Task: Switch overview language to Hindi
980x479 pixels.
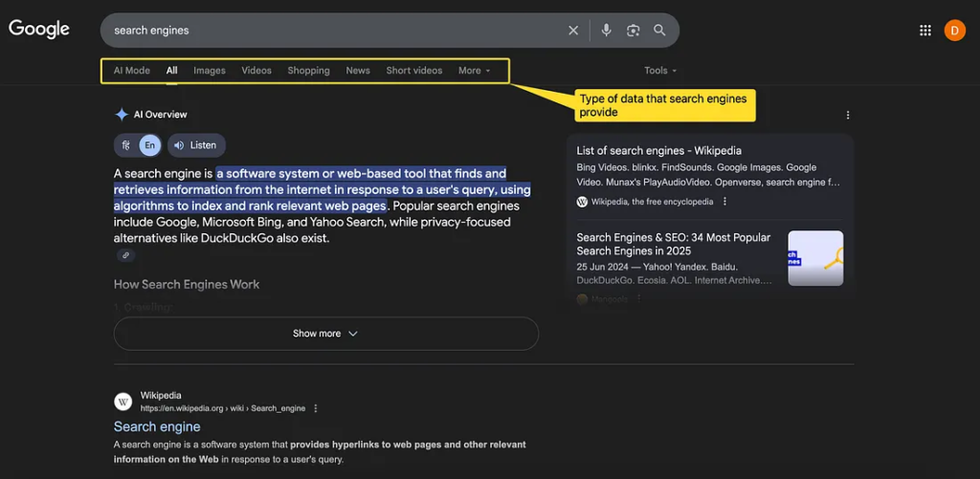Action: 125,145
